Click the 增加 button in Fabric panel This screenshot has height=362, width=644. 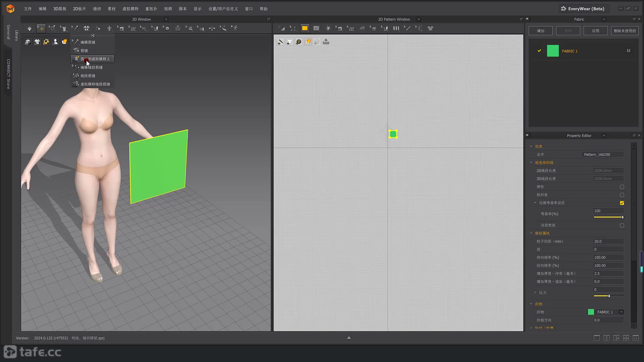pos(541,31)
